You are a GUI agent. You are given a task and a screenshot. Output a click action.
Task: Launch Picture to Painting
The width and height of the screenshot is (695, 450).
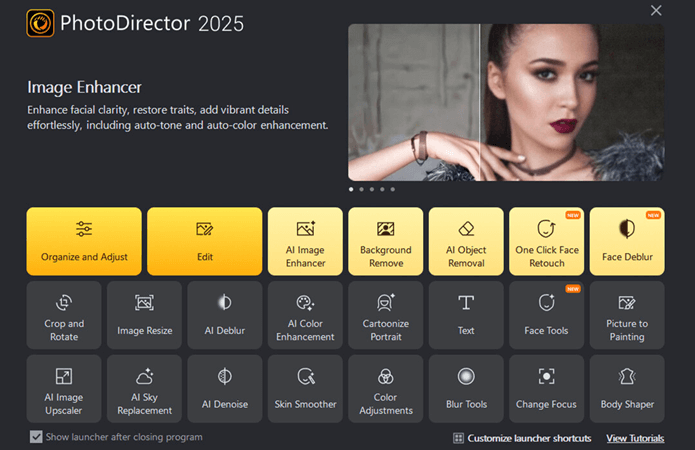[627, 315]
